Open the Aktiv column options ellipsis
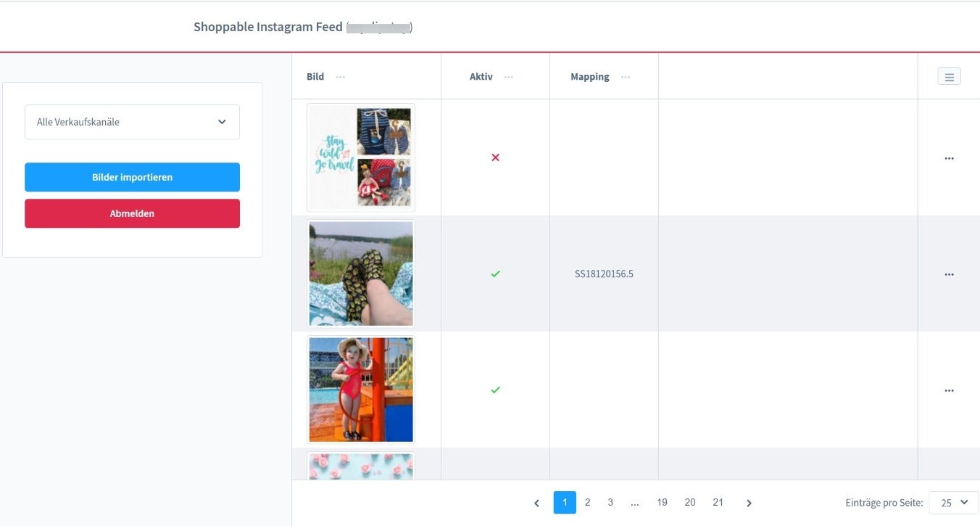 pos(508,77)
